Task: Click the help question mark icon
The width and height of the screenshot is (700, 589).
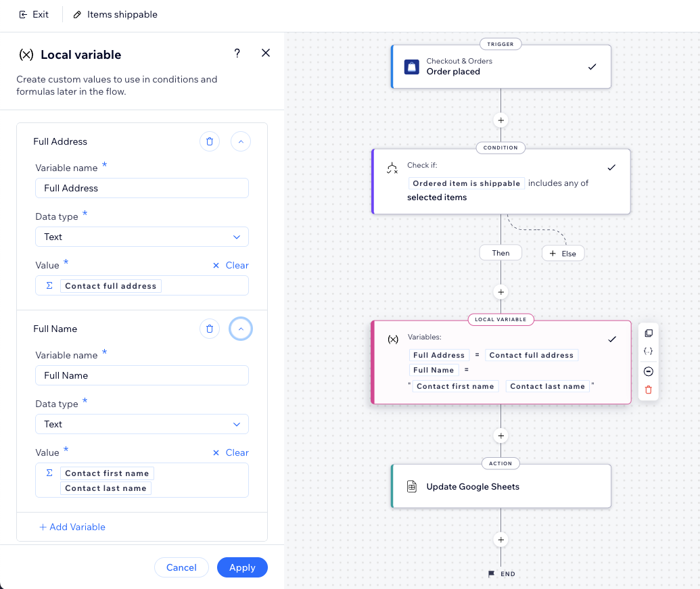Action: click(237, 53)
